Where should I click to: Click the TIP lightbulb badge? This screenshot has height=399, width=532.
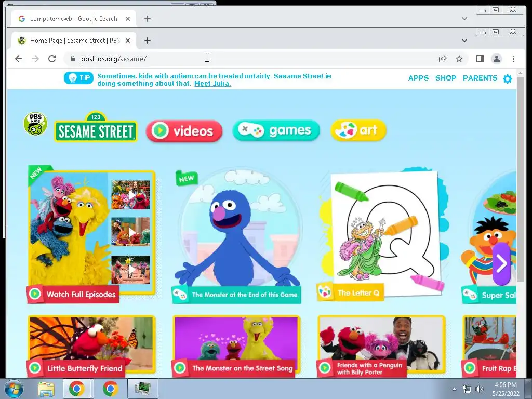[78, 78]
